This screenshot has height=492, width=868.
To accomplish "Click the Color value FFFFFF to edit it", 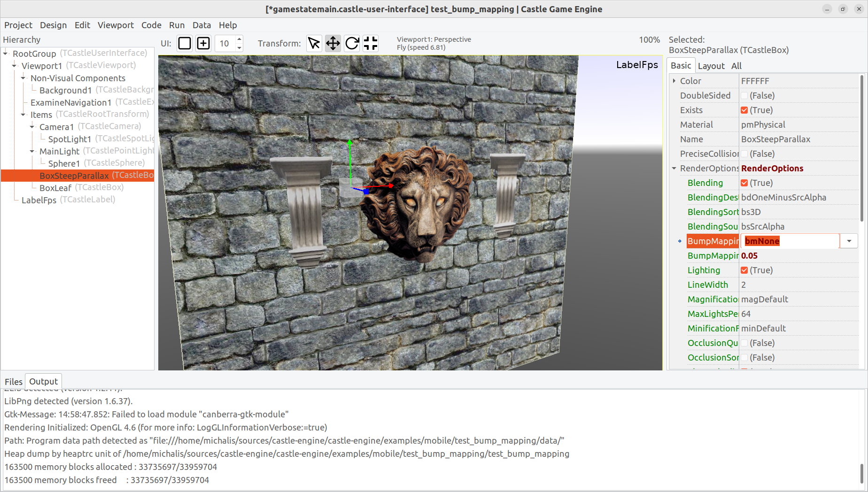I will (755, 81).
